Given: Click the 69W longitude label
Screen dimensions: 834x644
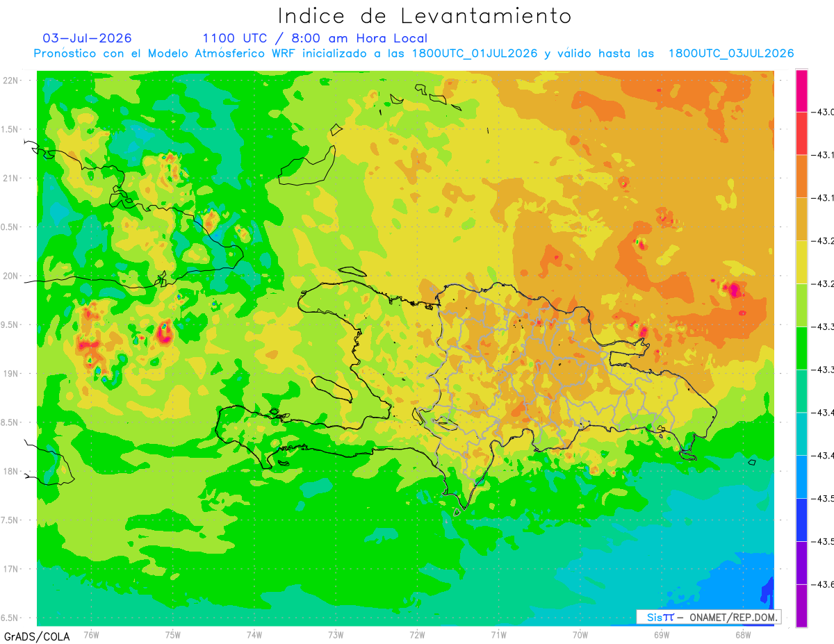Looking at the screenshot, I should coord(662,634).
